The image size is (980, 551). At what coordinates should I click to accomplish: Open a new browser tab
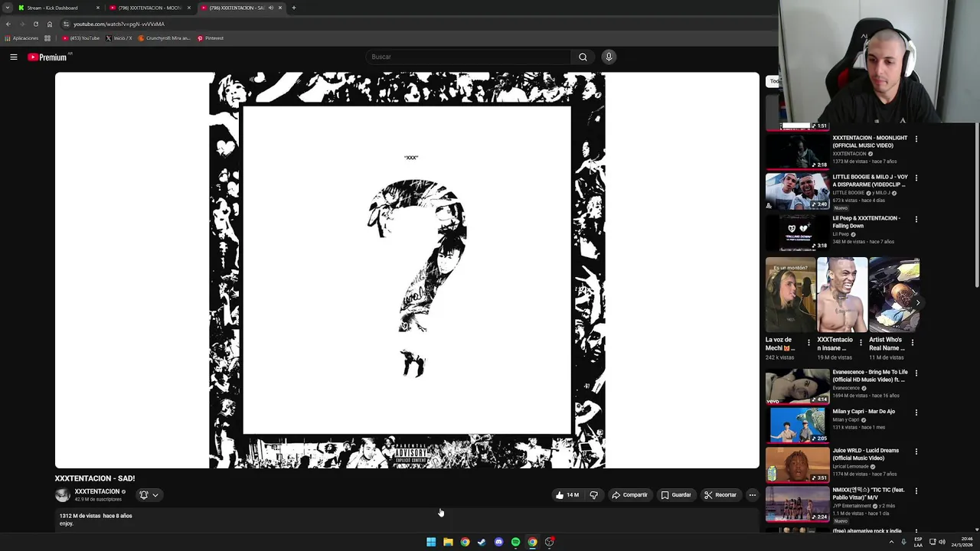click(x=293, y=8)
